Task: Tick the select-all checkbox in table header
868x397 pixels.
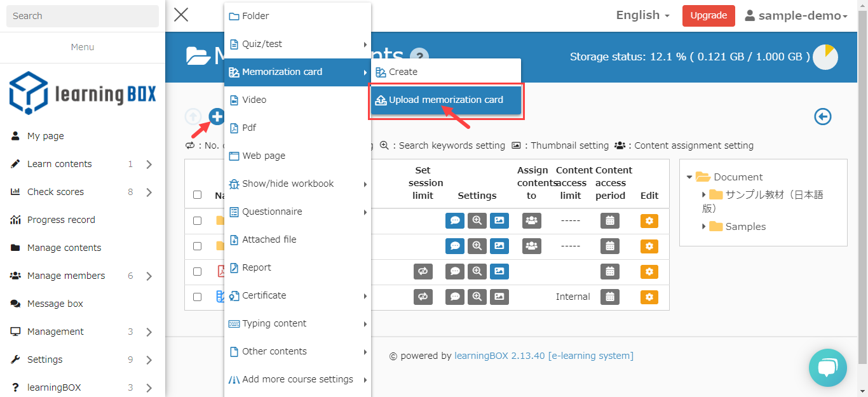Action: (x=197, y=195)
